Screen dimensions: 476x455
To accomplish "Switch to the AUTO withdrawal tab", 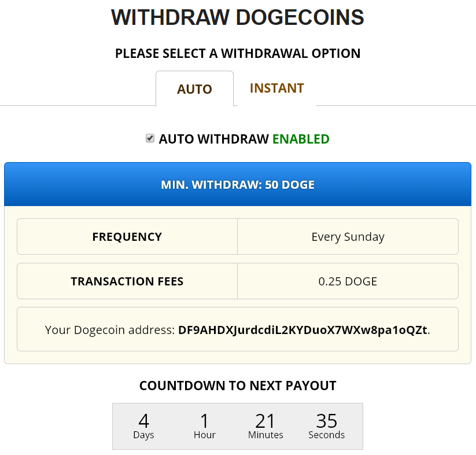I will tap(194, 89).
